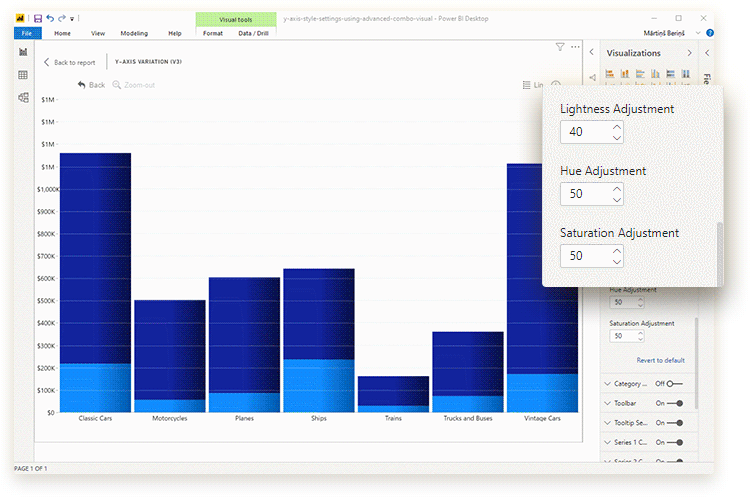This screenshot has height=500, width=750.
Task: Open the Model relationships view icon
Action: pos(23,97)
